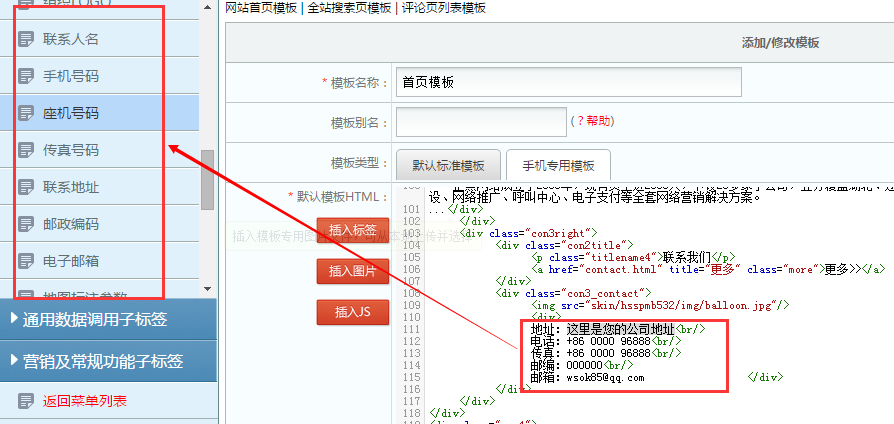This screenshot has width=894, height=424.
Task: Click the sidebar scrollbar down arrow
Action: (x=207, y=288)
